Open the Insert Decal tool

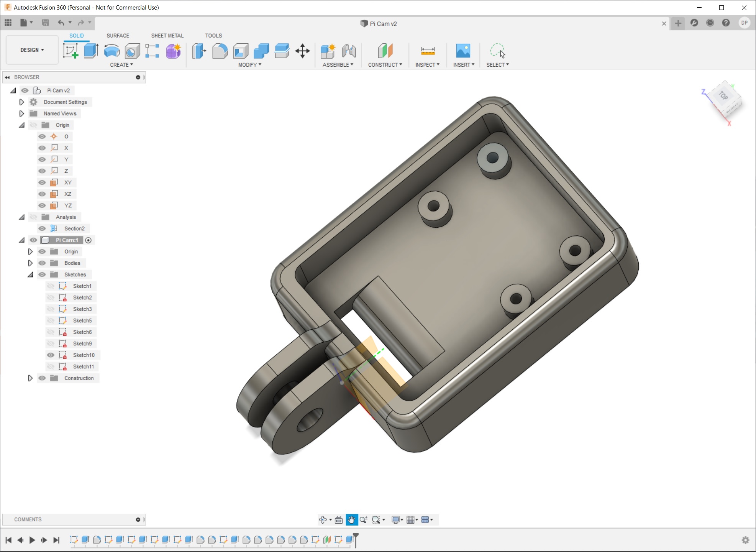[463, 51]
